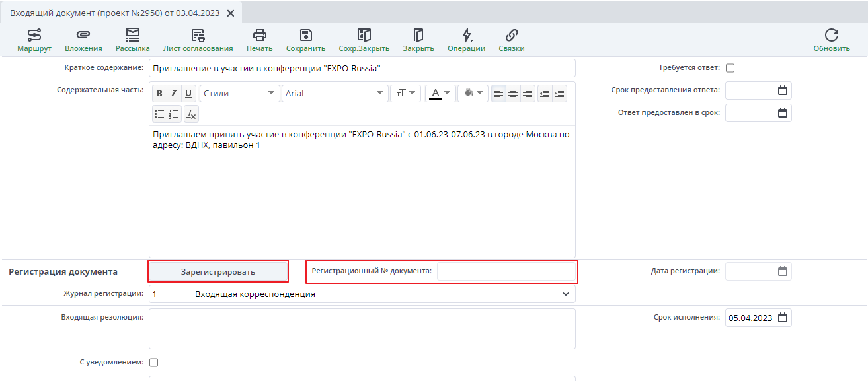
Task: Expand Журнал регистрации dropdown list
Action: tap(565, 294)
